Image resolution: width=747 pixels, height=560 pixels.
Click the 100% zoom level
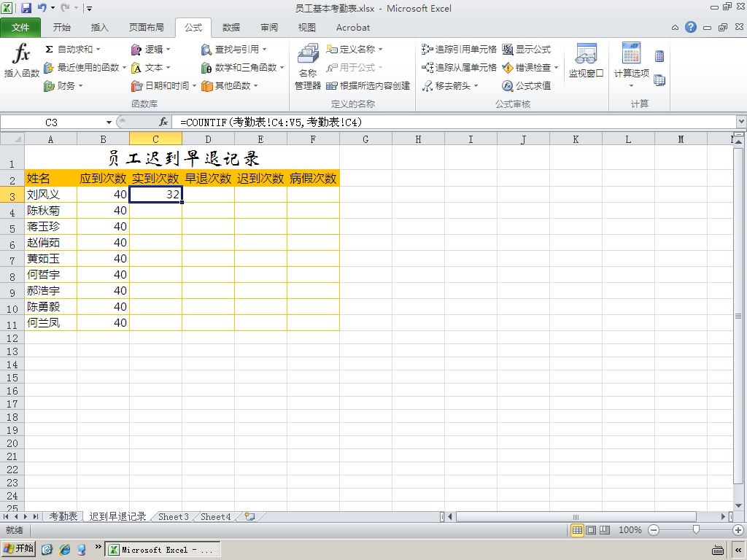click(x=630, y=530)
